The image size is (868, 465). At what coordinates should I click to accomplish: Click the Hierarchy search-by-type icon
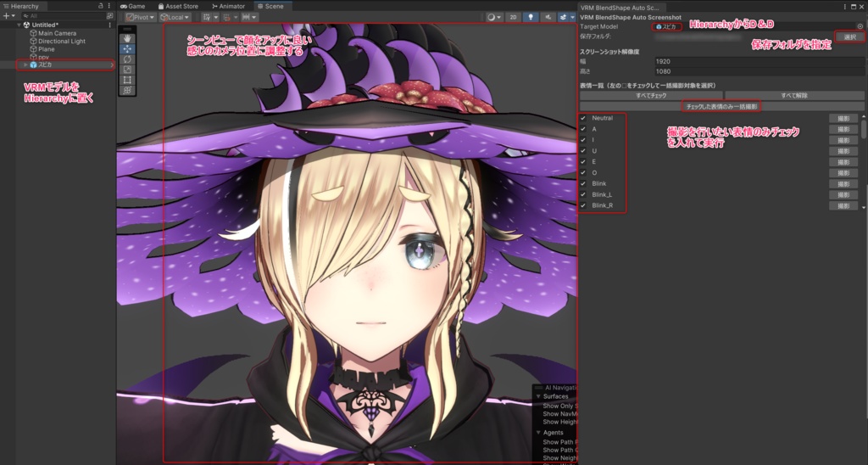click(x=109, y=16)
